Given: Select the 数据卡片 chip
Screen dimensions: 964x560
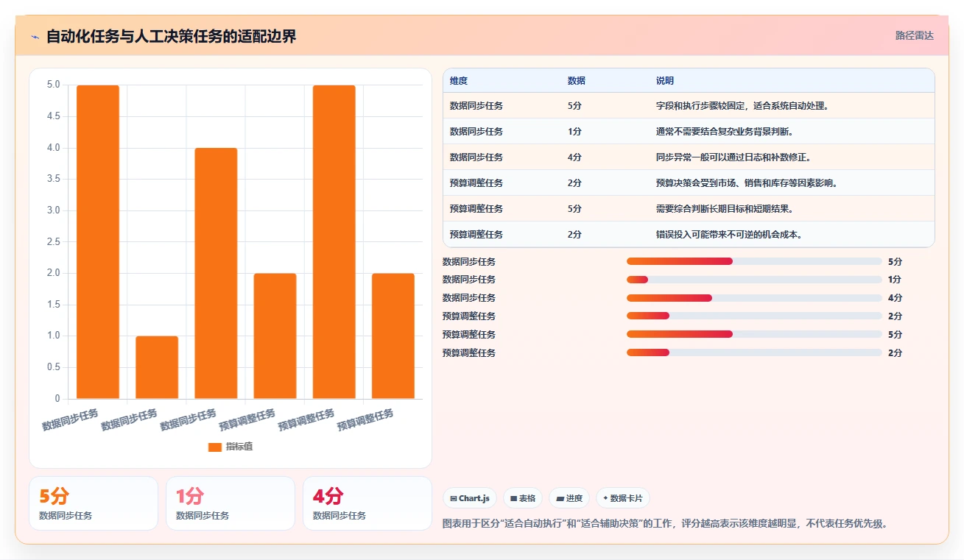Looking at the screenshot, I should [x=623, y=498].
